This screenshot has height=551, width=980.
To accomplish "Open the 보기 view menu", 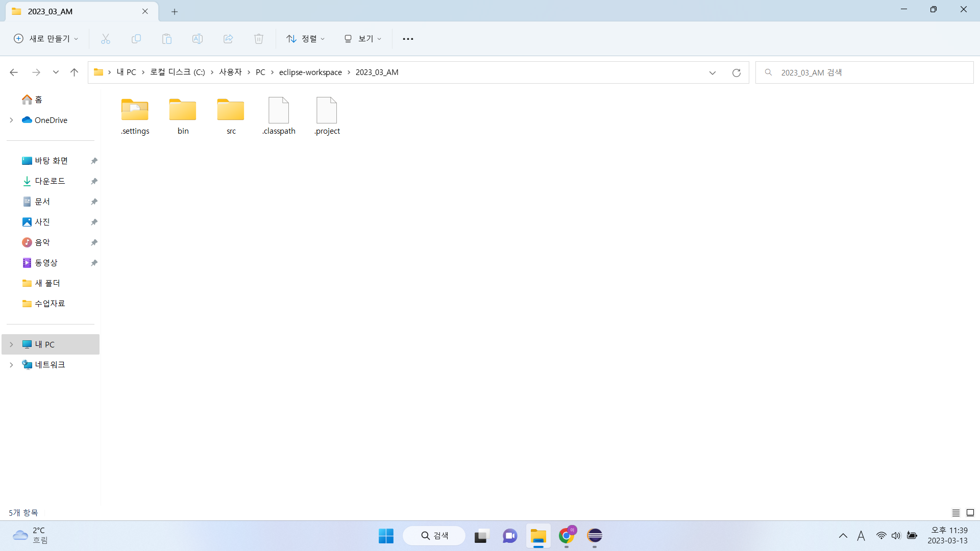I will point(362,39).
